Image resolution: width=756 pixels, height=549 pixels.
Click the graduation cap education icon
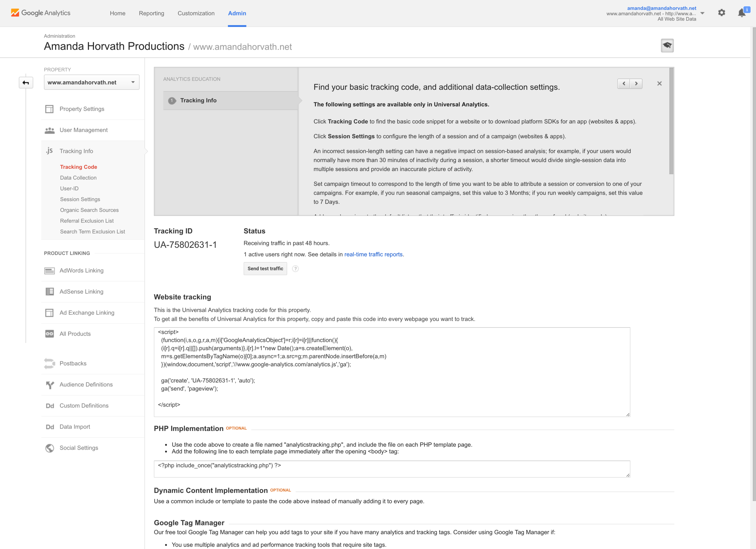[x=667, y=46]
